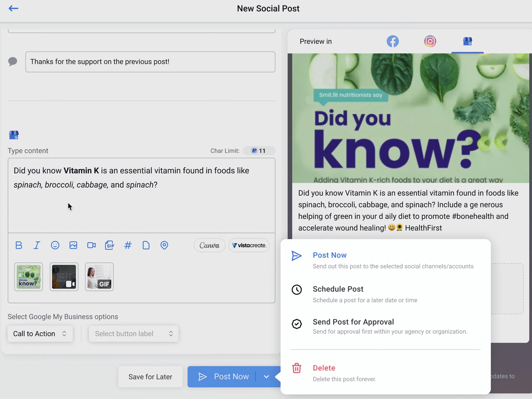The height and width of the screenshot is (399, 532).
Task: Click the document attachment icon
Action: [146, 245]
